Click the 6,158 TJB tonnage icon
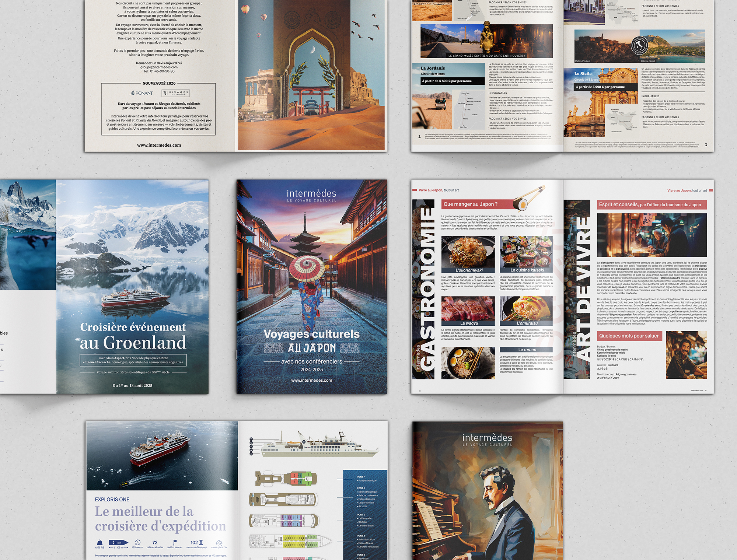 [100, 542]
